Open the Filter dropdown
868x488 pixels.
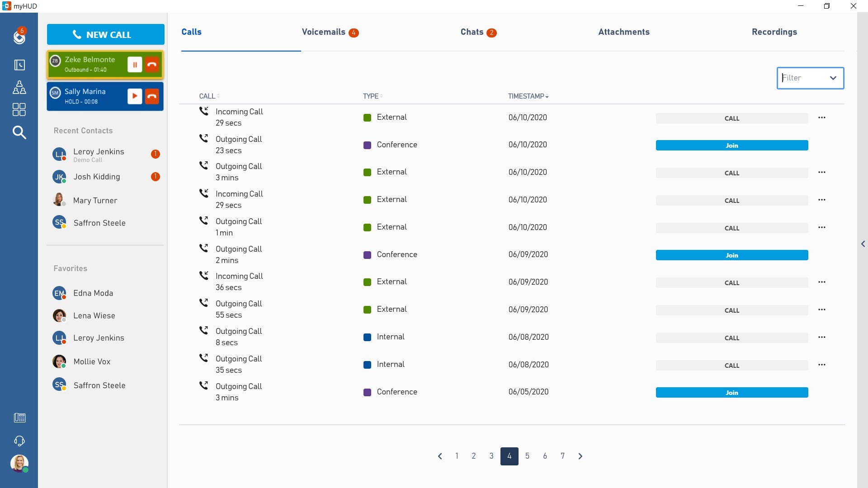point(810,78)
